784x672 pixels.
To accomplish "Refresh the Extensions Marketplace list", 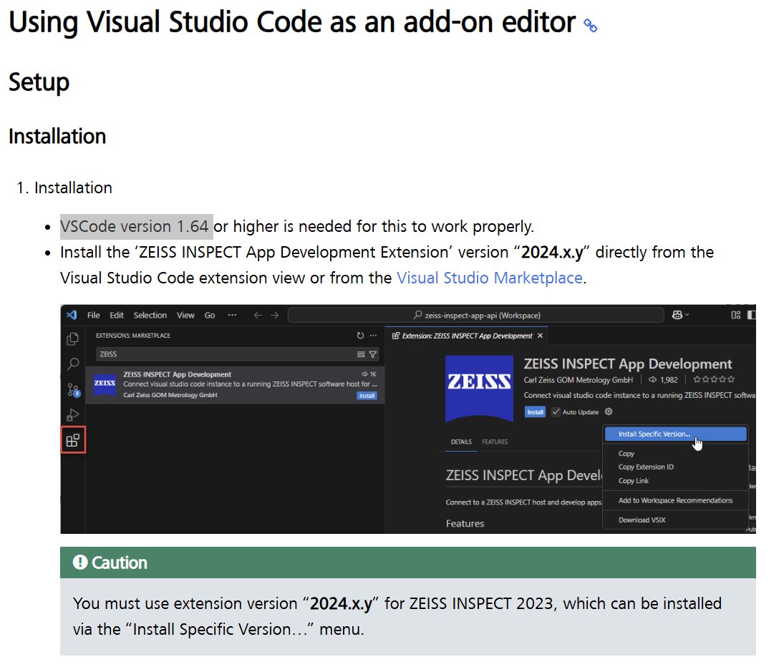I will [x=360, y=336].
